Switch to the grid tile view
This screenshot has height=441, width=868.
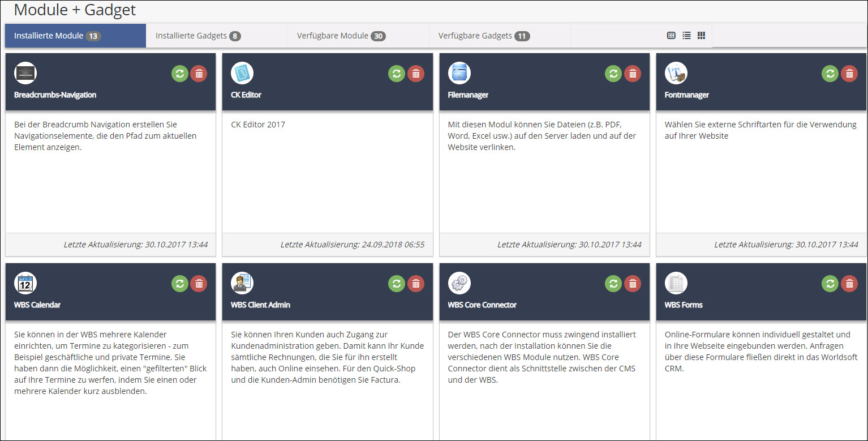click(x=702, y=36)
